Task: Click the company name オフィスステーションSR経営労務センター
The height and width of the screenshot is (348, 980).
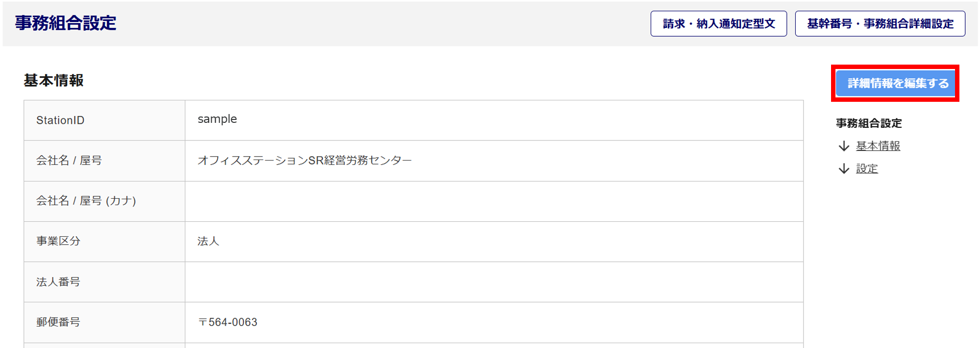Action: [x=304, y=161]
